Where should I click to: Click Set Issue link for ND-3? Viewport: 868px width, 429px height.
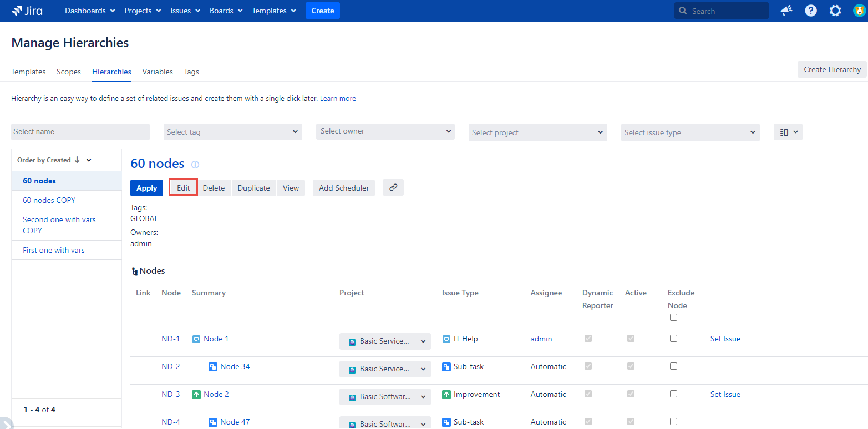click(x=725, y=394)
